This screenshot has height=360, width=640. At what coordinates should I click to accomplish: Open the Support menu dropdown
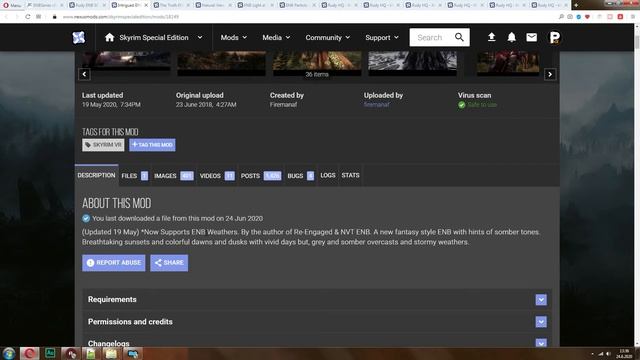[x=382, y=38]
